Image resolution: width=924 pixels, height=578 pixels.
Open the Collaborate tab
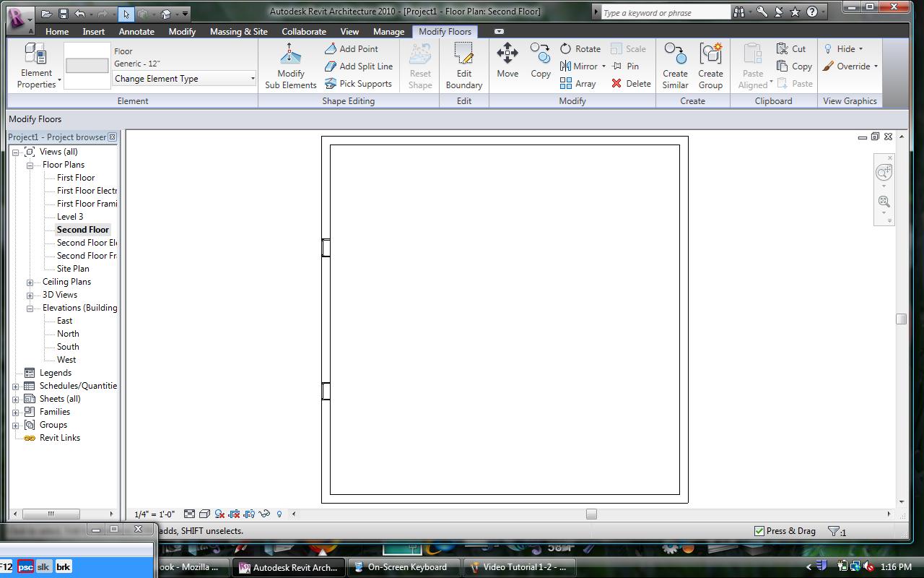coord(304,32)
